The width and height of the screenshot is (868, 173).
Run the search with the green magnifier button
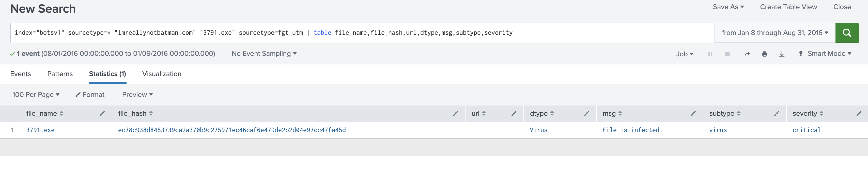tap(847, 33)
